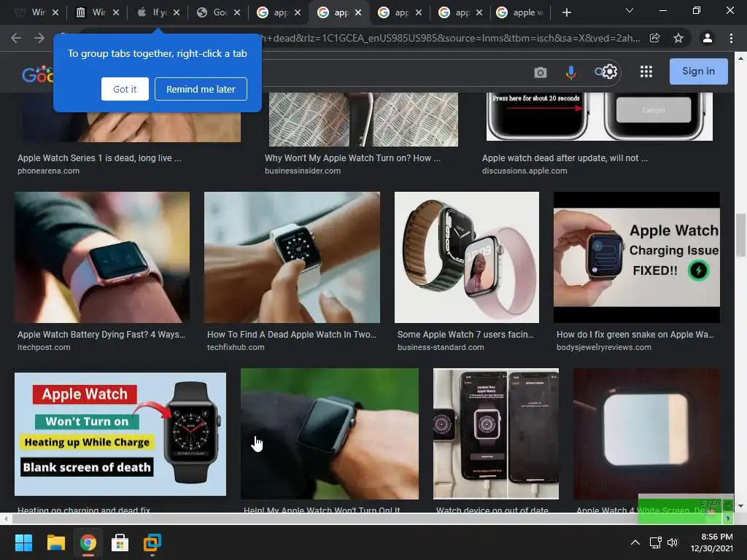Show hidden system tray icons
This screenshot has height=560, width=747.
tap(635, 542)
